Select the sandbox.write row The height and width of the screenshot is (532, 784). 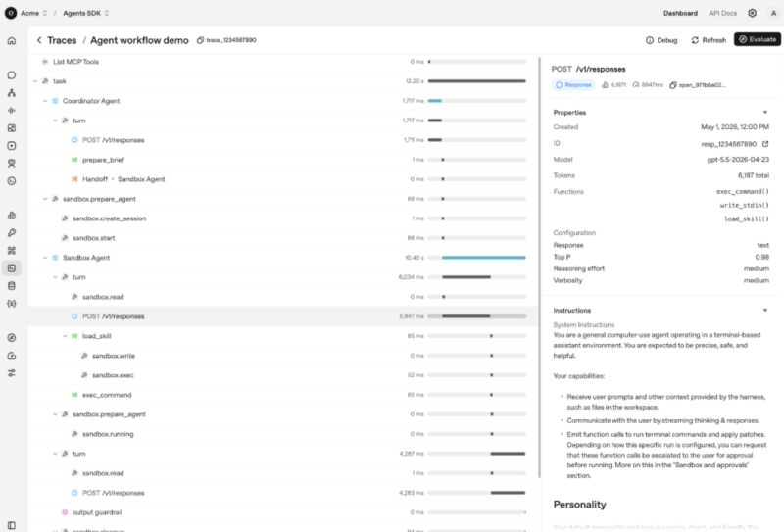pos(282,356)
